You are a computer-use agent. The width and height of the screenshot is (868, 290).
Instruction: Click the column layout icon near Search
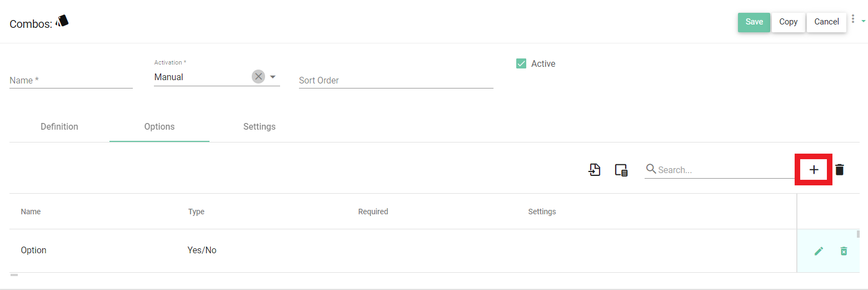pos(621,170)
